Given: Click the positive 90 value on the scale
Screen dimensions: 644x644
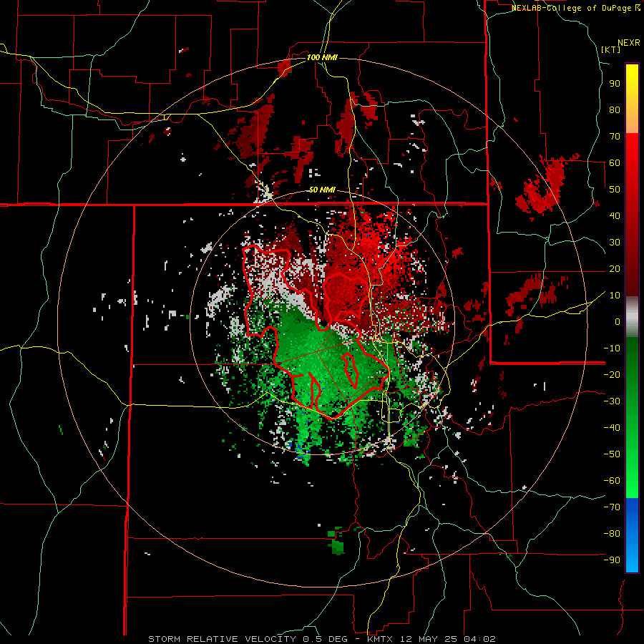Looking at the screenshot, I should pos(615,84).
